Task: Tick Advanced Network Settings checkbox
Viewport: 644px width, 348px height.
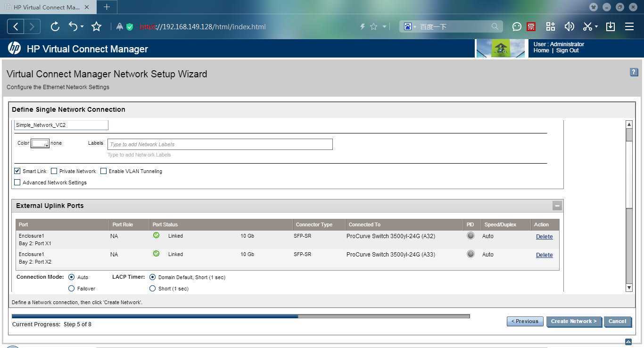Action: point(17,182)
